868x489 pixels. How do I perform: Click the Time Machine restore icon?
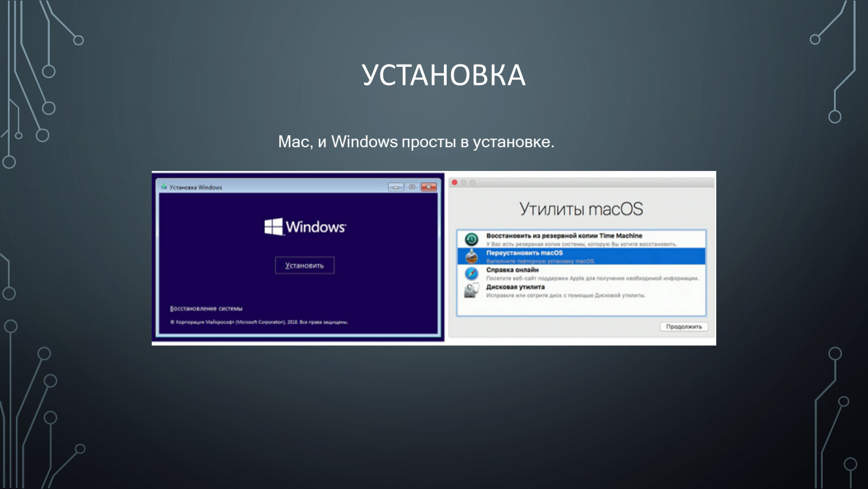click(x=471, y=239)
